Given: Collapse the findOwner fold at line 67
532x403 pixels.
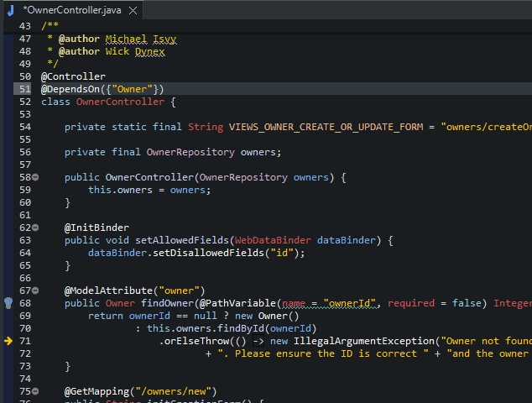Looking at the screenshot, I should click(35, 290).
